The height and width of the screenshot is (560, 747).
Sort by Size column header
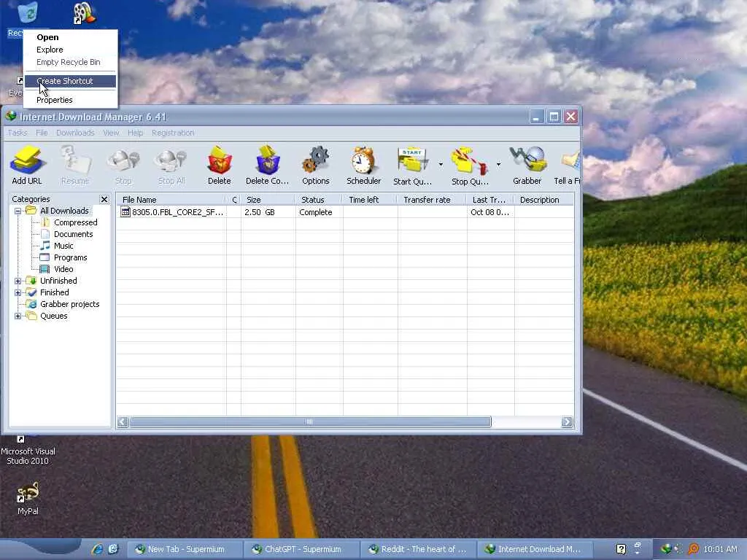pyautogui.click(x=268, y=200)
